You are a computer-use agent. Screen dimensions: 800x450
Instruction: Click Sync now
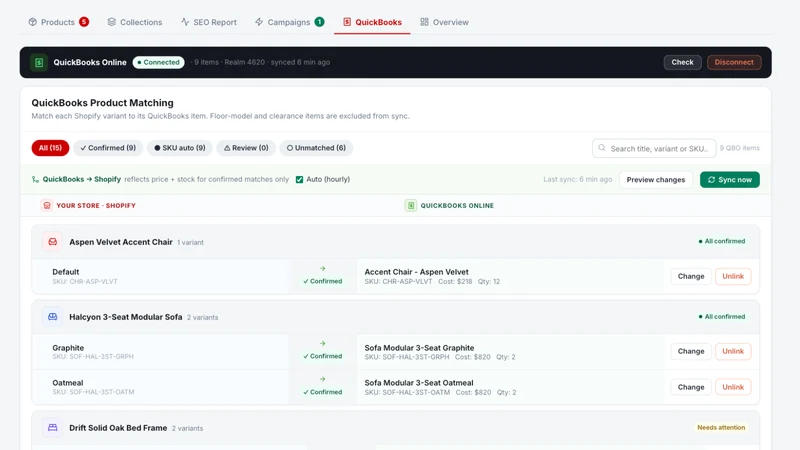coord(730,180)
